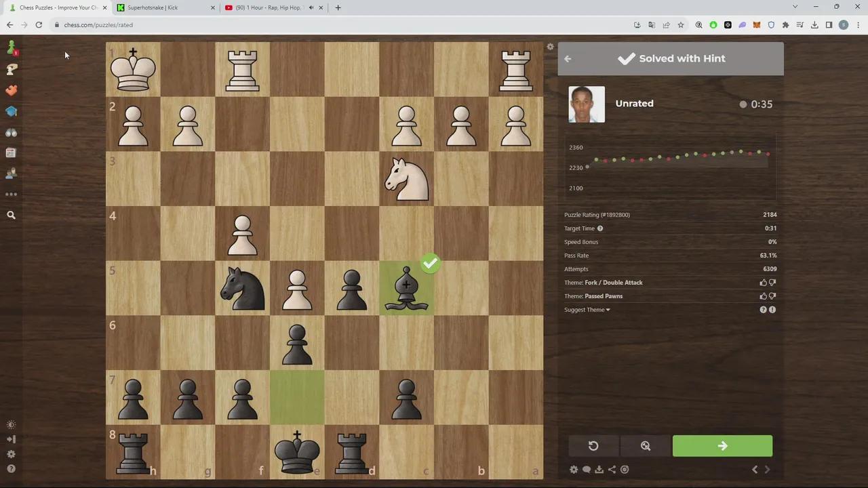The width and height of the screenshot is (868, 488).
Task: Expand the Suggest Theme dropdown
Action: click(x=587, y=310)
